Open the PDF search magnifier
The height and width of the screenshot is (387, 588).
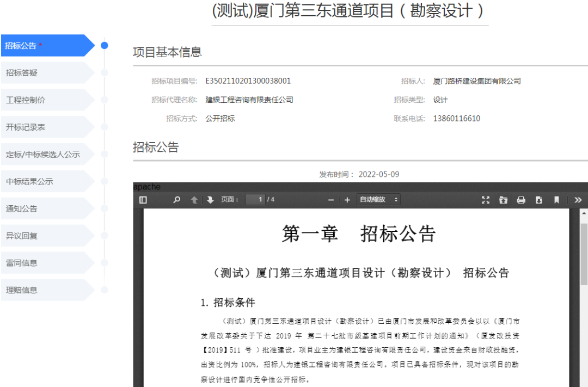point(176,200)
